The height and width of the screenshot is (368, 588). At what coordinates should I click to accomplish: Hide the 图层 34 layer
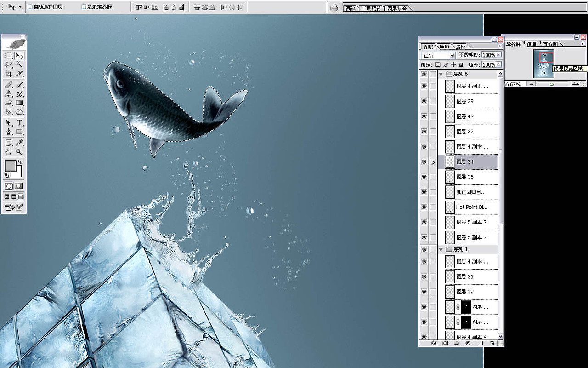tap(424, 162)
